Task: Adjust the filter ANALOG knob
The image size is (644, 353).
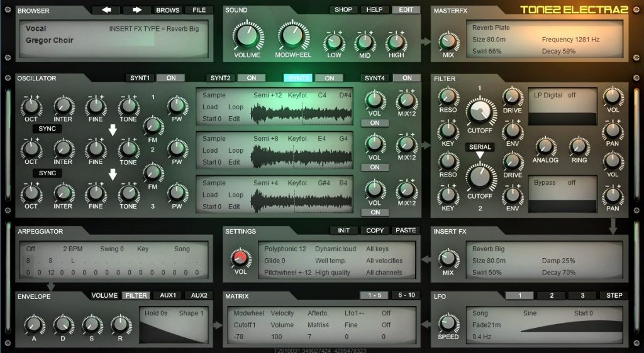Action: point(545,147)
